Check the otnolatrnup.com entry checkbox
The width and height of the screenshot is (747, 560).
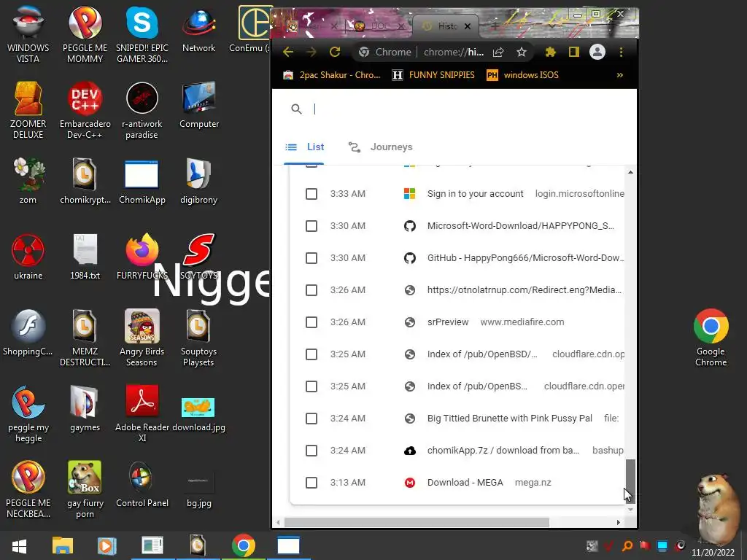point(311,290)
